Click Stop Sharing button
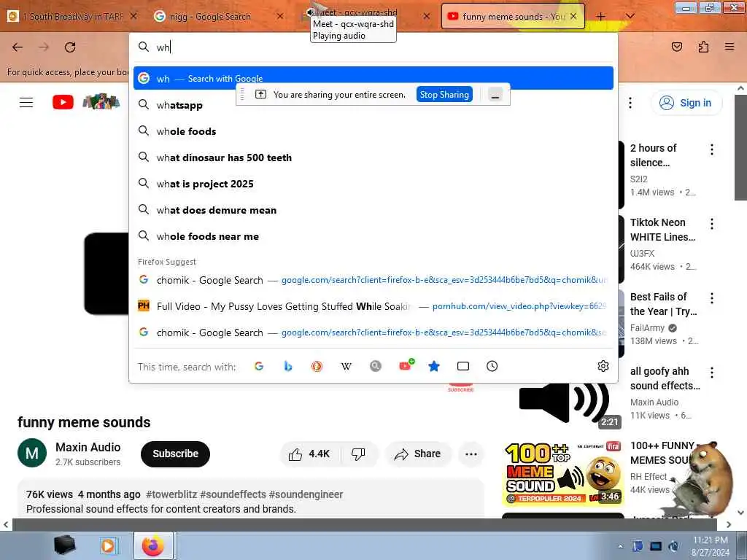The height and width of the screenshot is (560, 747). point(444,94)
